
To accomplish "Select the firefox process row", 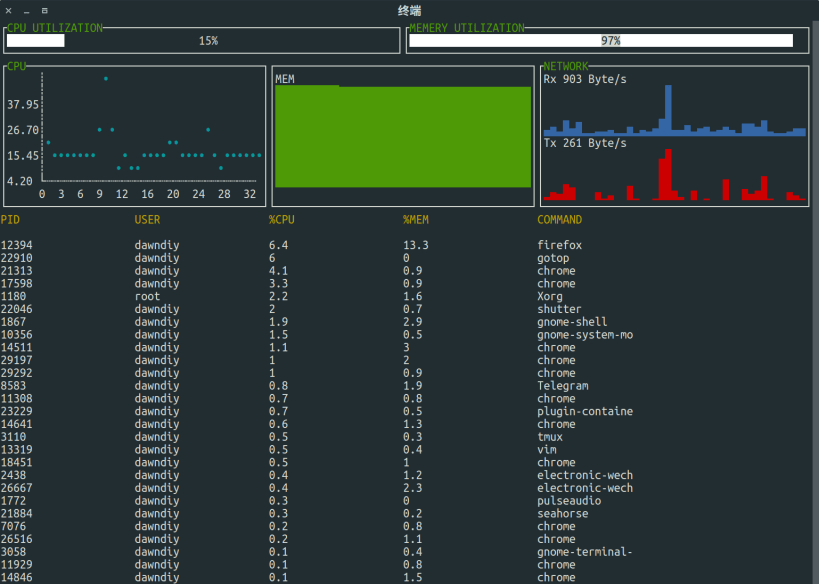I will (300, 245).
